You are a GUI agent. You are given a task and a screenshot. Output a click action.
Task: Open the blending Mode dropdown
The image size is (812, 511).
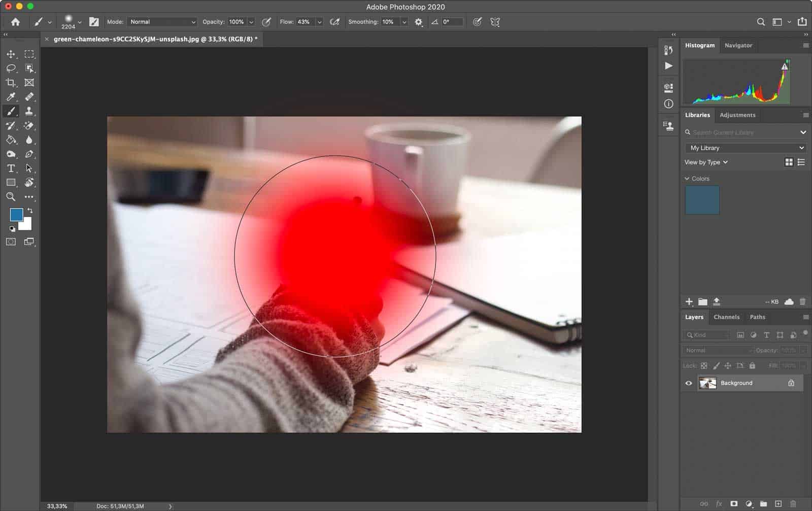point(161,22)
